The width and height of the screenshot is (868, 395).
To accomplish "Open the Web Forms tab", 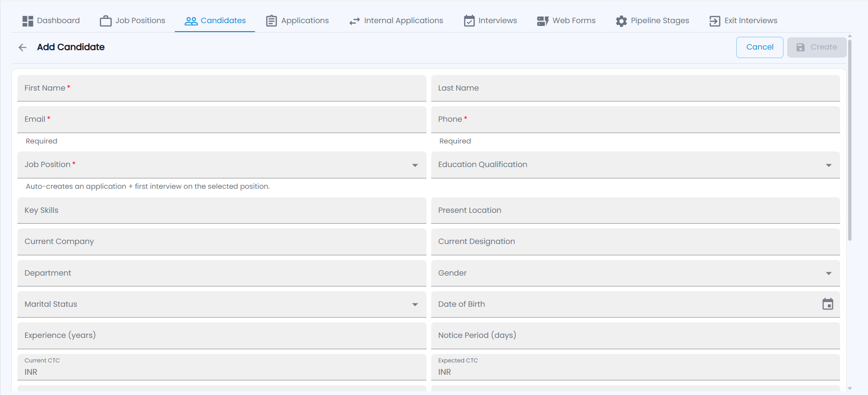I will [566, 21].
